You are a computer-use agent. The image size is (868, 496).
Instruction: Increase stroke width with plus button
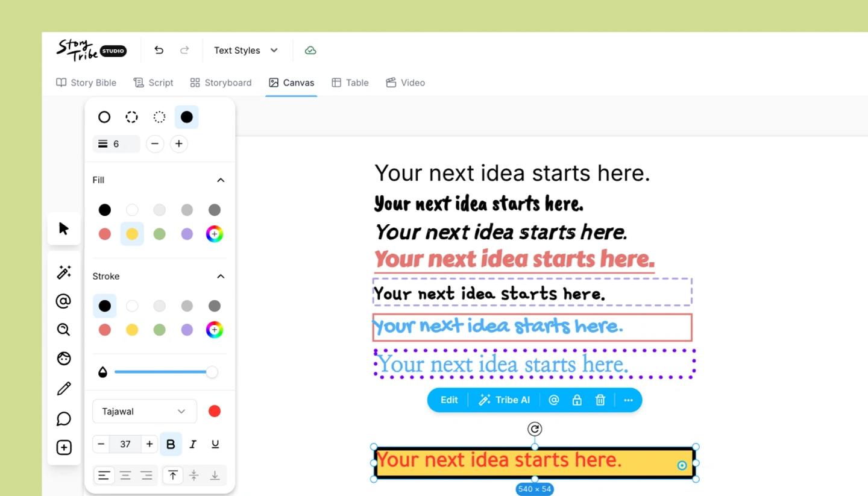click(178, 143)
